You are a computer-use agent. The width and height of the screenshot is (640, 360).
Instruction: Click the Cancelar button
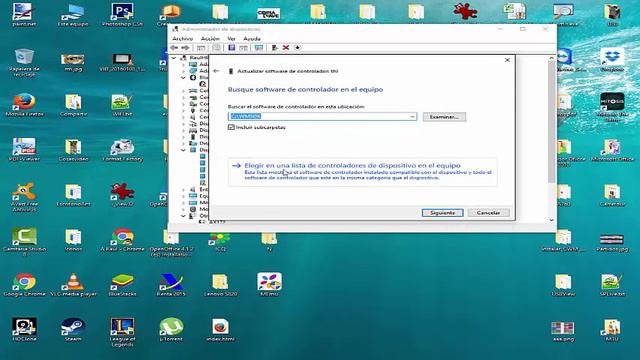[489, 213]
